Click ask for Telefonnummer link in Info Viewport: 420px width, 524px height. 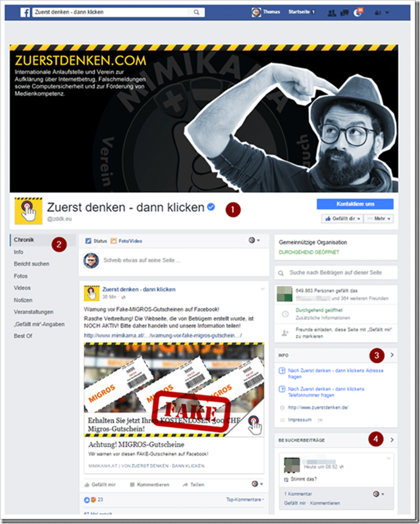tap(326, 392)
